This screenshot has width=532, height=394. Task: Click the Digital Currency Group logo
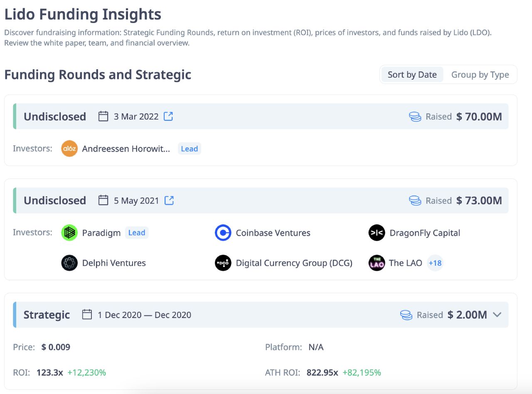(223, 263)
